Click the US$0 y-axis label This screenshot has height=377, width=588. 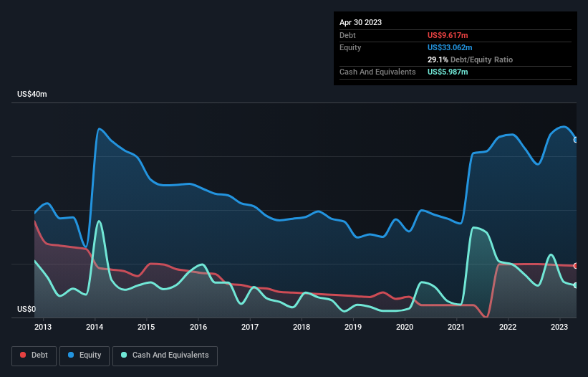click(26, 309)
